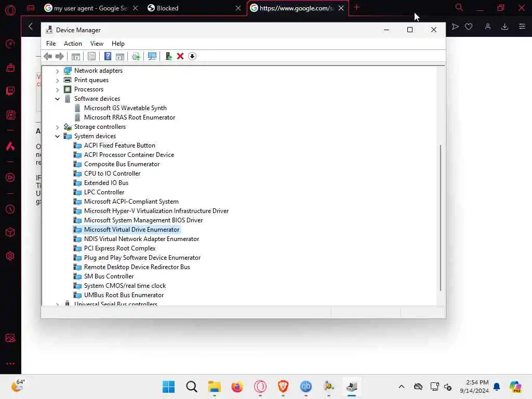The height and width of the screenshot is (399, 532).
Task: Click the Device Manager vertical scrollbar thumb
Action: [x=441, y=218]
